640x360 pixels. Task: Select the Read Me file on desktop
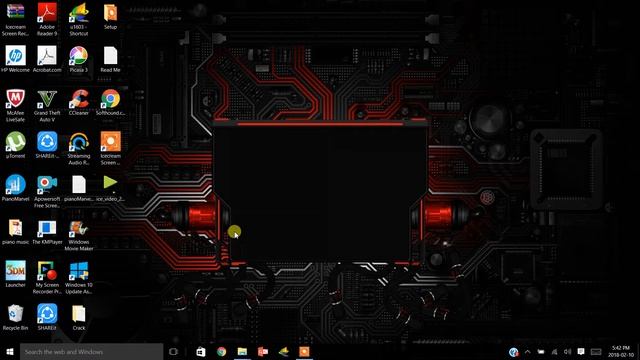coord(110,59)
